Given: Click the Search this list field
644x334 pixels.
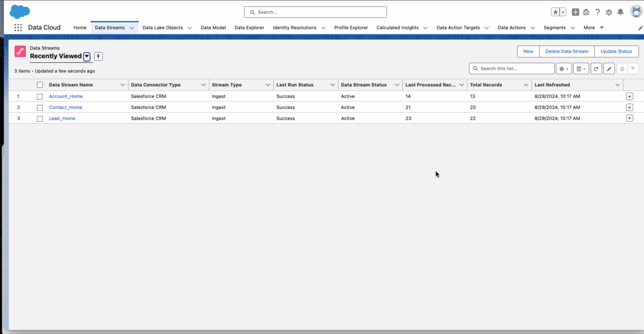Looking at the screenshot, I should [512, 69].
